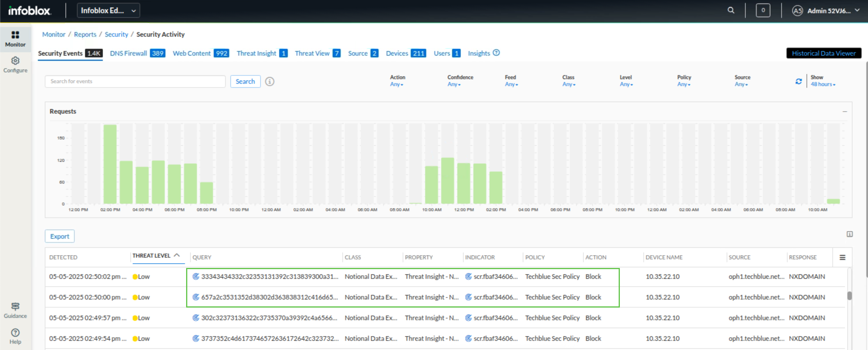
Task: Open the Infoblox Ed... account selector dropdown
Action: click(x=108, y=10)
